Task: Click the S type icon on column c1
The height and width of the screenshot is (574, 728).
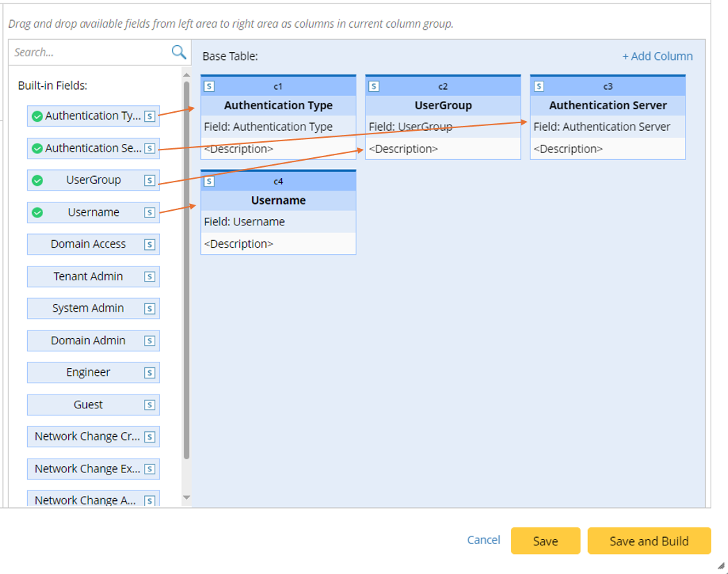Action: click(x=209, y=86)
